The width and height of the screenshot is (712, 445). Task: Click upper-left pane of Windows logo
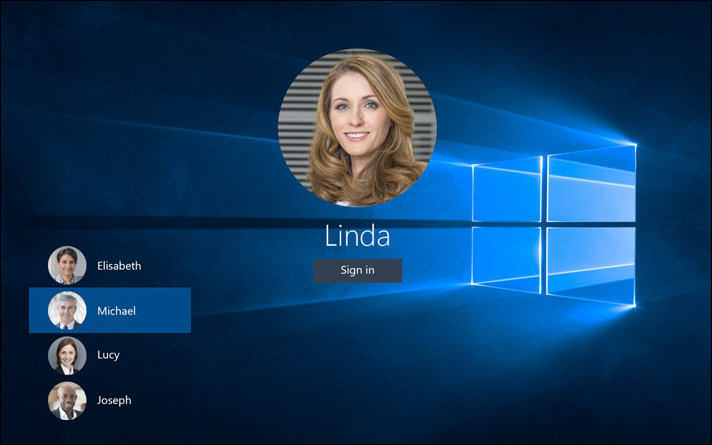pos(507,192)
